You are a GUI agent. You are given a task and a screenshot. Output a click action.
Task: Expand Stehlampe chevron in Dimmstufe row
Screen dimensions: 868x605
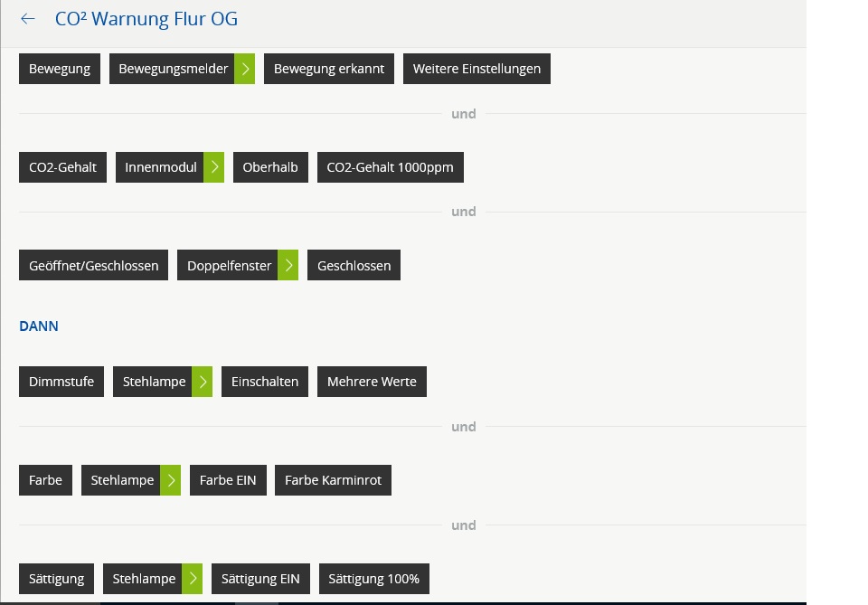tap(203, 382)
